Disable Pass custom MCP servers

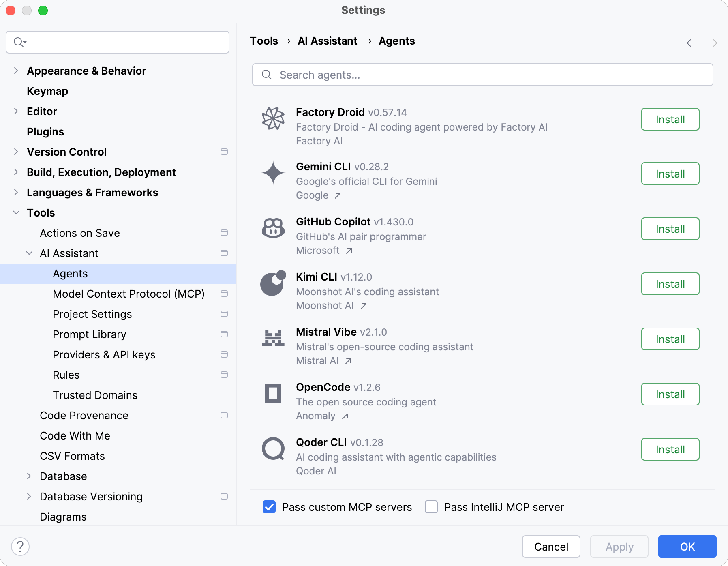pos(269,507)
